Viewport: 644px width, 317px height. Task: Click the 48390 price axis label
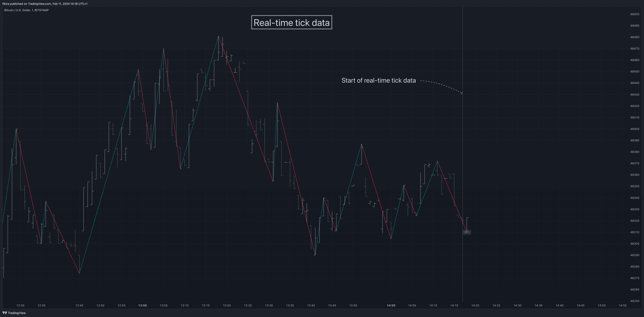coord(635,140)
